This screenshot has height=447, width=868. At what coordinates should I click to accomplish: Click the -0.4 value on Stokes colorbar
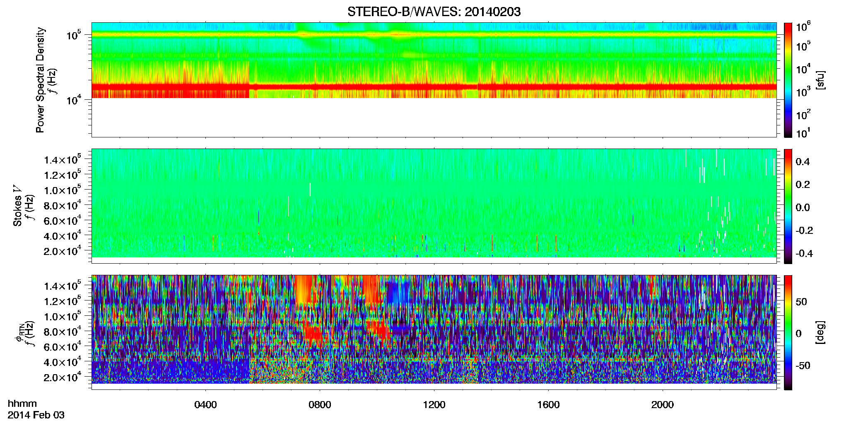[804, 253]
